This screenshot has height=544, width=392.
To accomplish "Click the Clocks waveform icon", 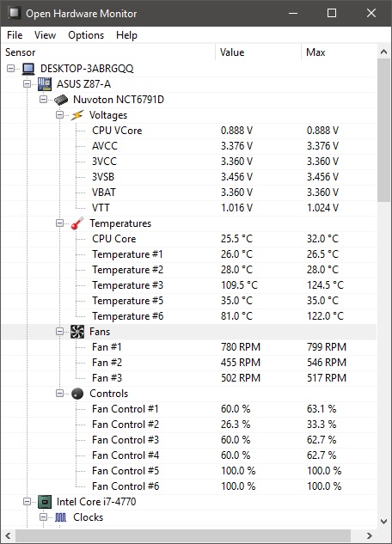I will 61,517.
